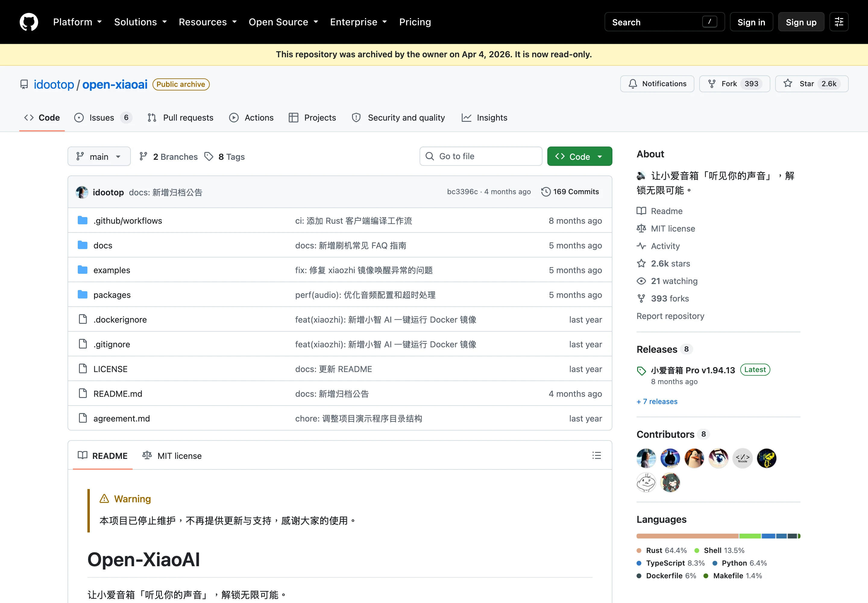Open the + 7 releases link

[x=657, y=401]
